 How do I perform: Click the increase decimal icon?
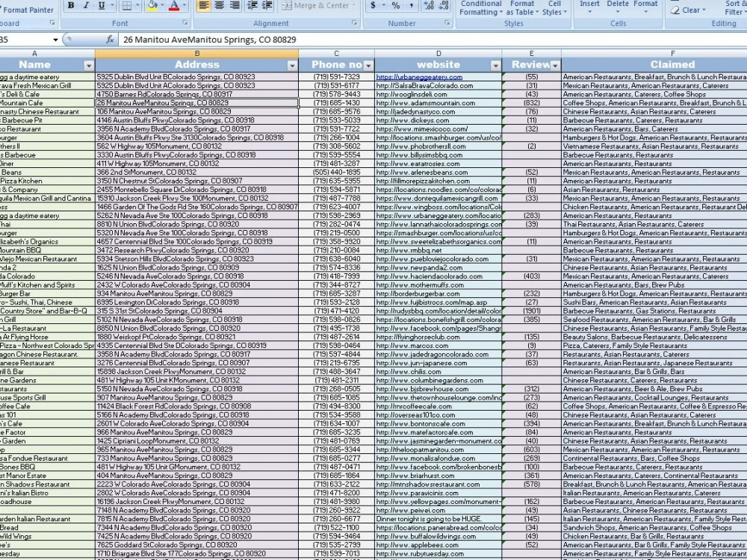point(429,6)
